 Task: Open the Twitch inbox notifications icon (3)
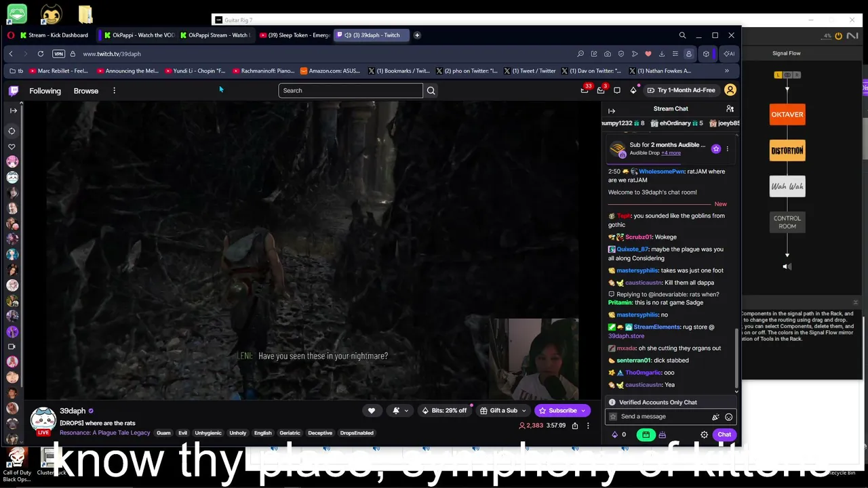coord(601,89)
